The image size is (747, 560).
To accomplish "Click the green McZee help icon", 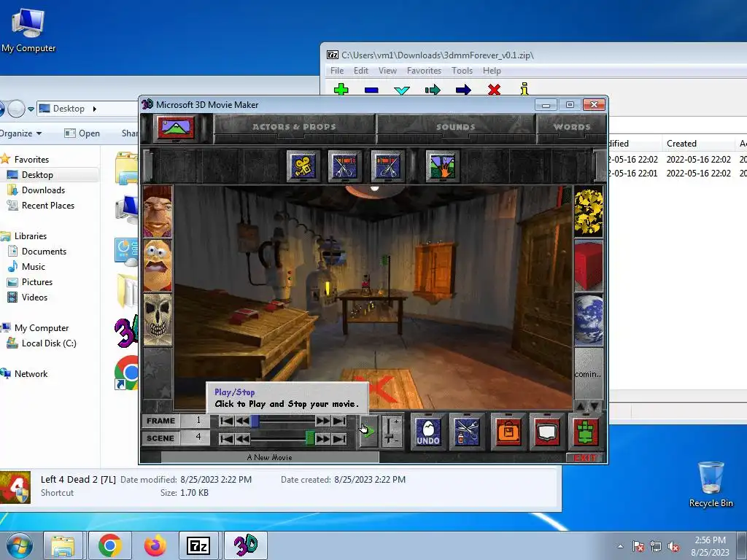I will [x=586, y=432].
